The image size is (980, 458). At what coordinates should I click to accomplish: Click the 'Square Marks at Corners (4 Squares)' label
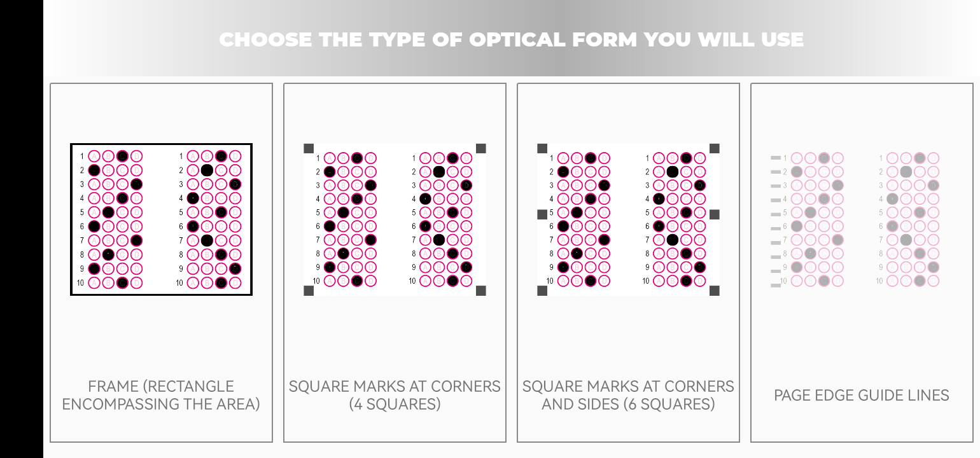tap(395, 395)
